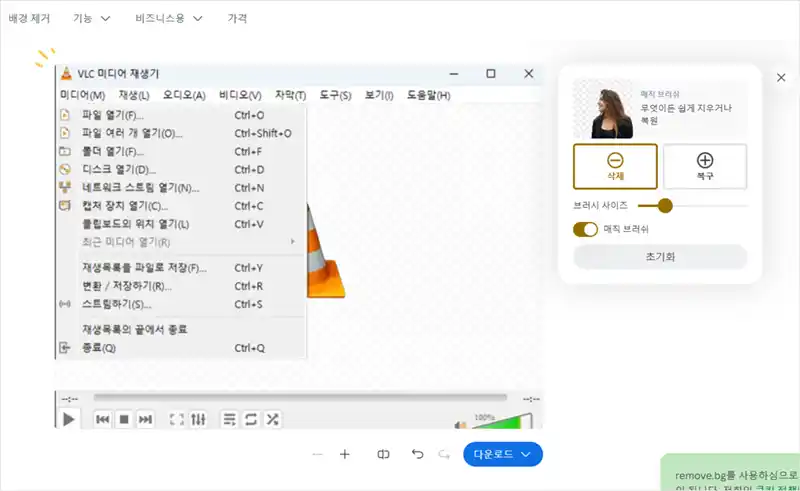Choose 네트워크 스트림 열기(N)... entry

pos(182,188)
